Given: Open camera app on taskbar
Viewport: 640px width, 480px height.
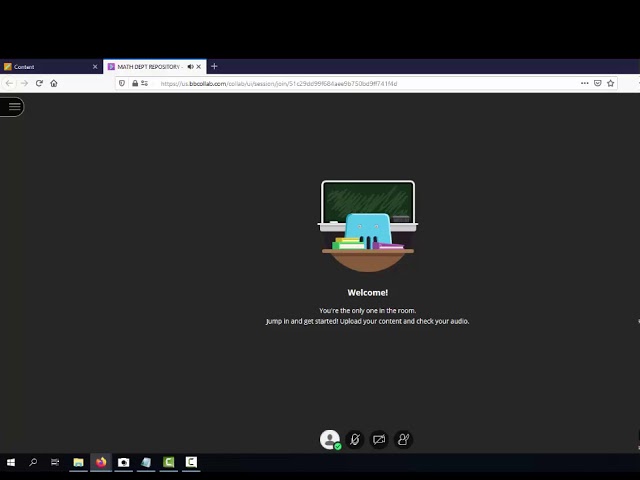Looking at the screenshot, I should (x=123, y=462).
